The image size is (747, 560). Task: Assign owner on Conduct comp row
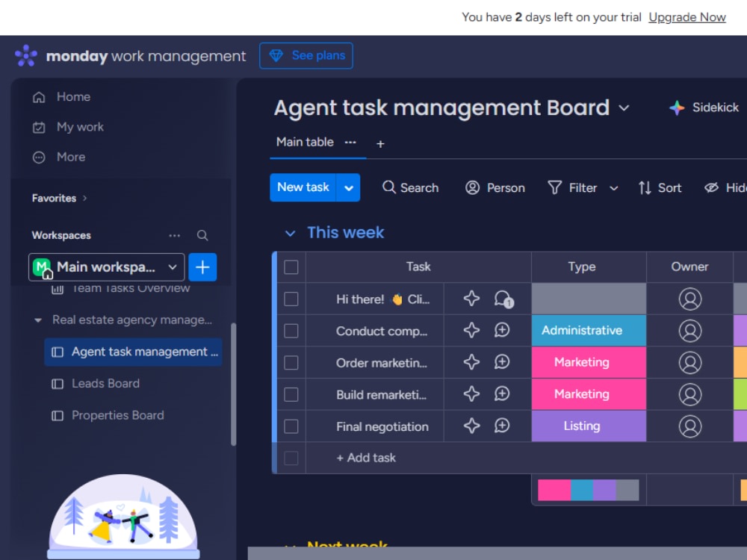pyautogui.click(x=689, y=331)
